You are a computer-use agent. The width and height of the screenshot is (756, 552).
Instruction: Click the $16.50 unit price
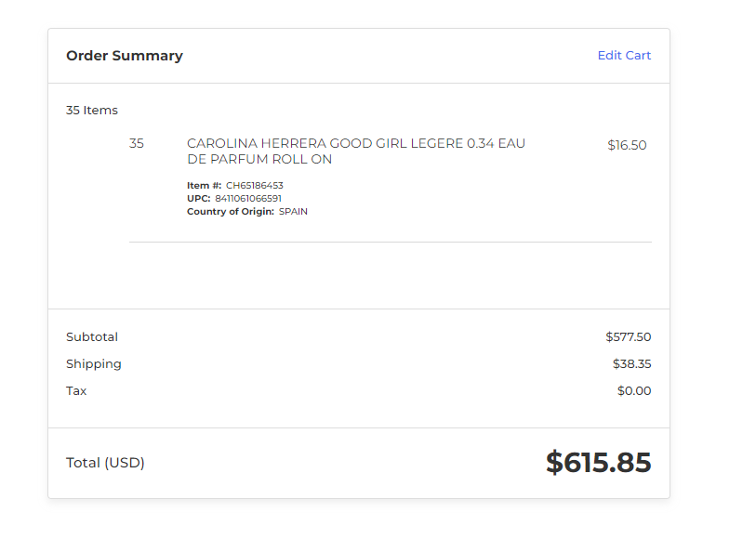click(627, 145)
